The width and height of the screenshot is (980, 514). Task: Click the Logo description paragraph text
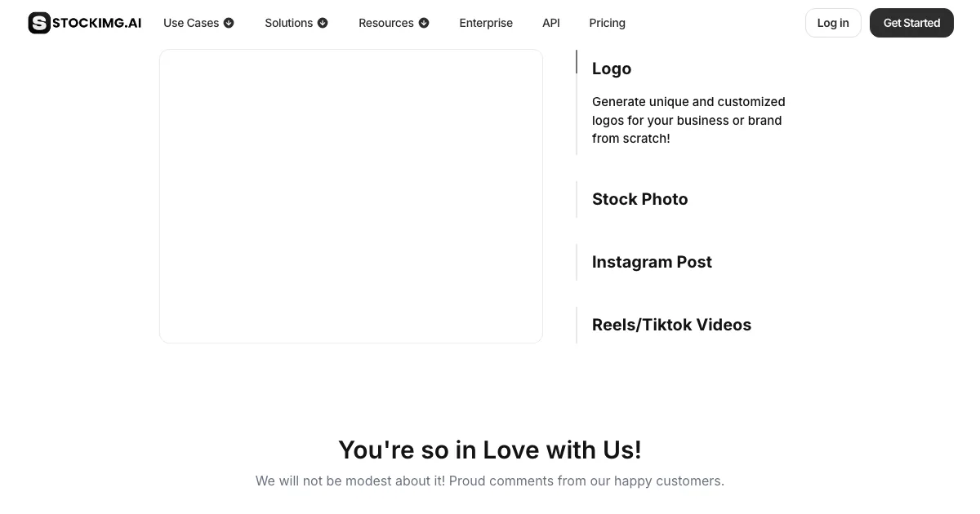click(688, 120)
